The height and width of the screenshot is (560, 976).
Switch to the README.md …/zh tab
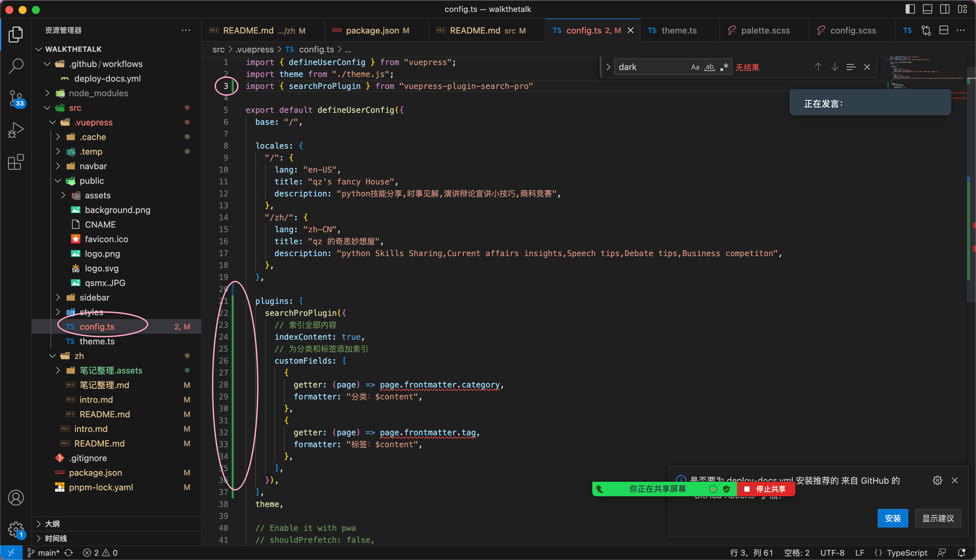click(x=263, y=31)
